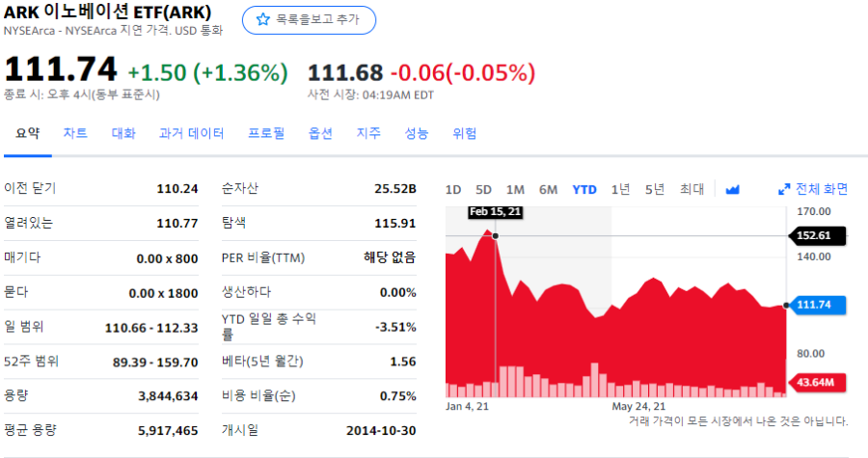Go to the 프로필 tab
The image size is (868, 458).
[x=266, y=133]
